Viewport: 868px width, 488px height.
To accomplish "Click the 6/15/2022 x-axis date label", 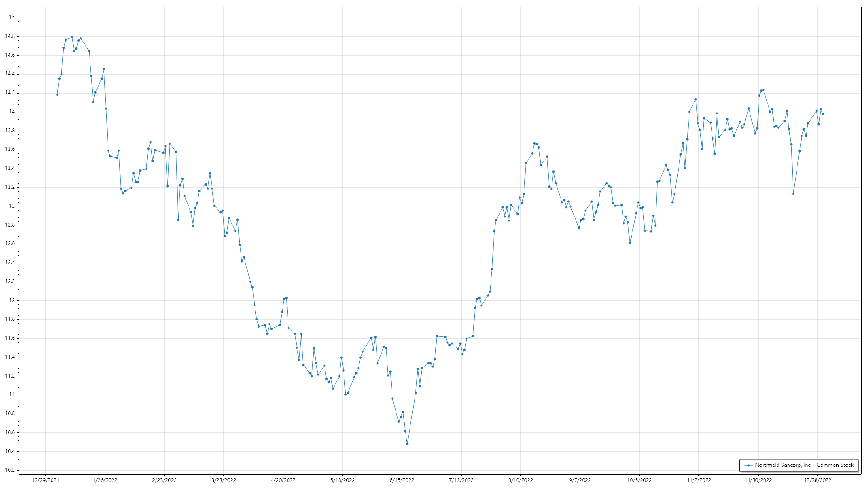I will click(x=401, y=480).
